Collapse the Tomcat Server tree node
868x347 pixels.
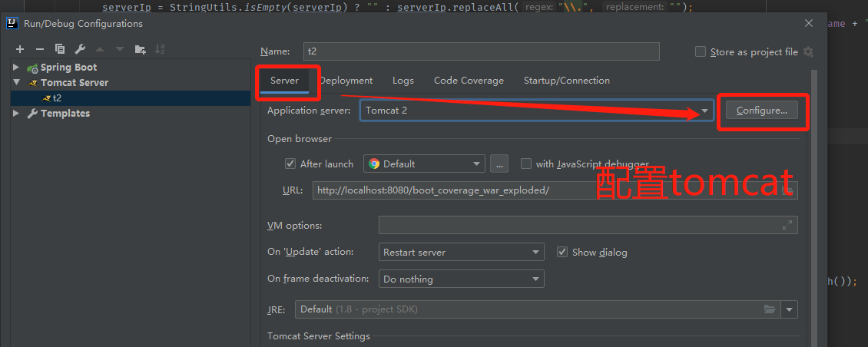click(16, 83)
